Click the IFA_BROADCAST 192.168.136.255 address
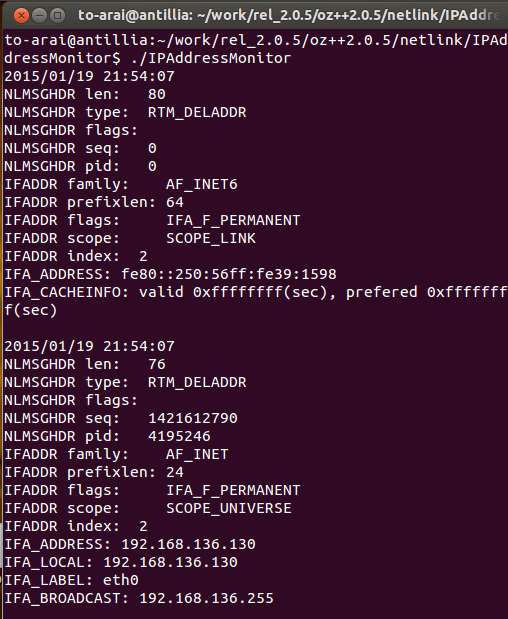The width and height of the screenshot is (508, 619). tap(206, 598)
